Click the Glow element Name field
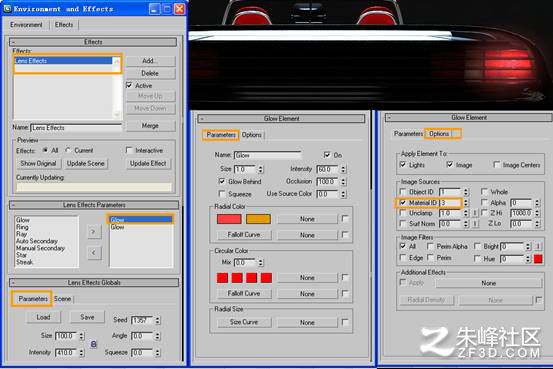The height and width of the screenshot is (369, 553). [x=268, y=155]
